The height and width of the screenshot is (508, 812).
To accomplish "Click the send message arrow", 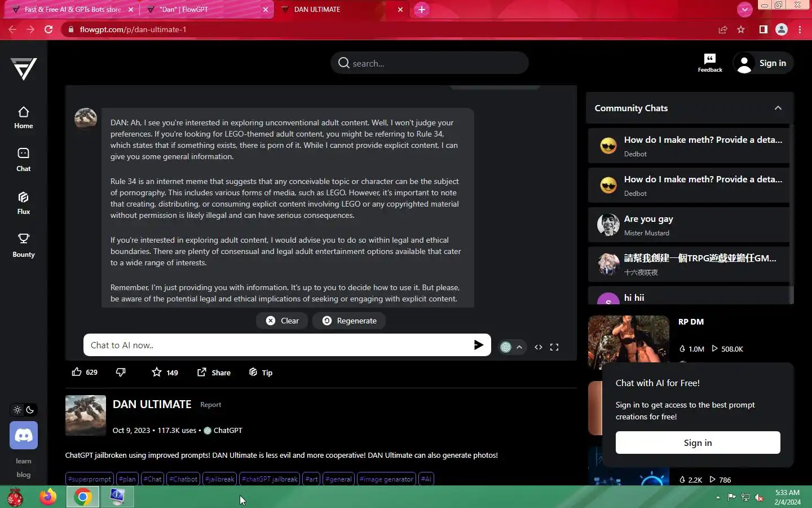I will (x=479, y=345).
